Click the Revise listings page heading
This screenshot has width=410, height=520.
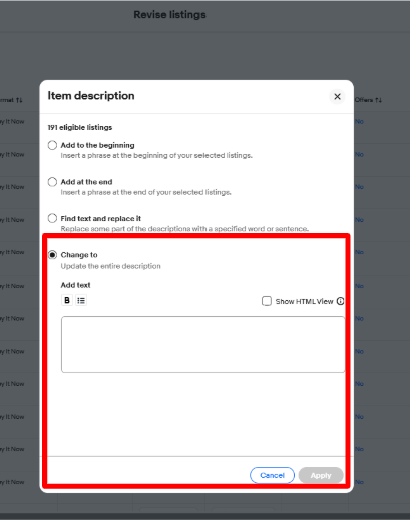click(x=170, y=15)
